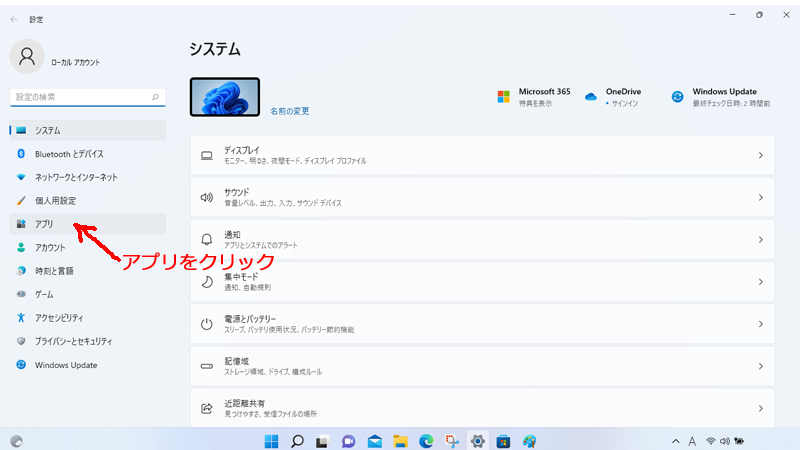Click the ネットワークとインターネット Wi-Fi icon
Screen dimensions: 800x450
pos(21,177)
